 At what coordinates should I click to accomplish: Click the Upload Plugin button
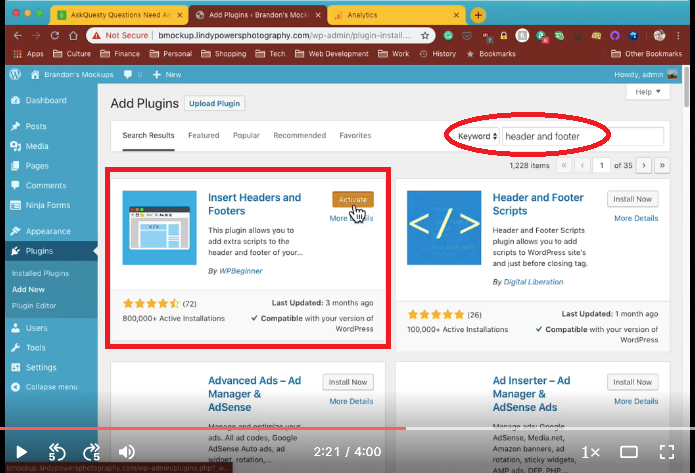click(x=214, y=103)
